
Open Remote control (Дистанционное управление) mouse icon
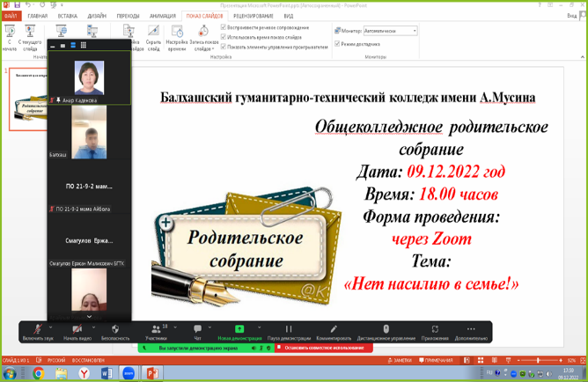coord(386,329)
